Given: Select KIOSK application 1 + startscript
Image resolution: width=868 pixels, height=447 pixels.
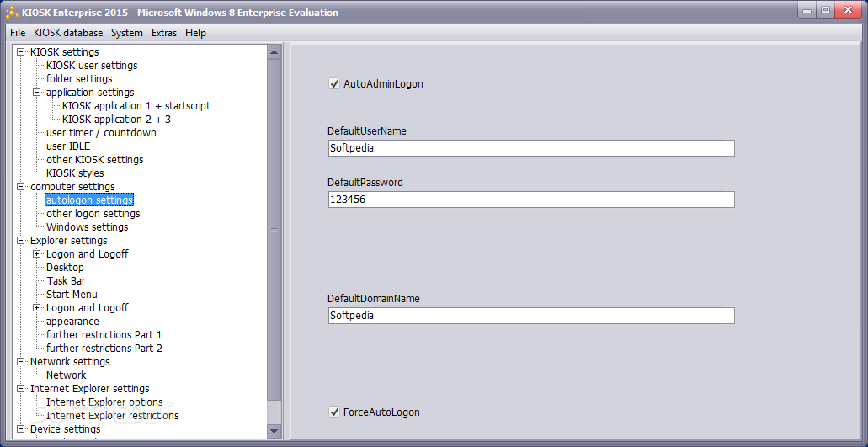Looking at the screenshot, I should (x=136, y=106).
